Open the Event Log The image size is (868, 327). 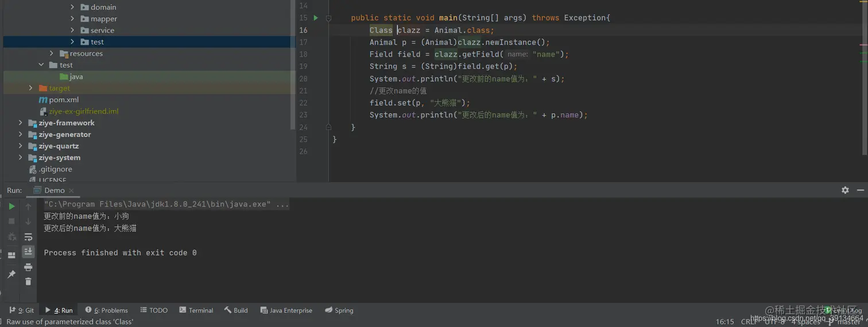coord(844,310)
